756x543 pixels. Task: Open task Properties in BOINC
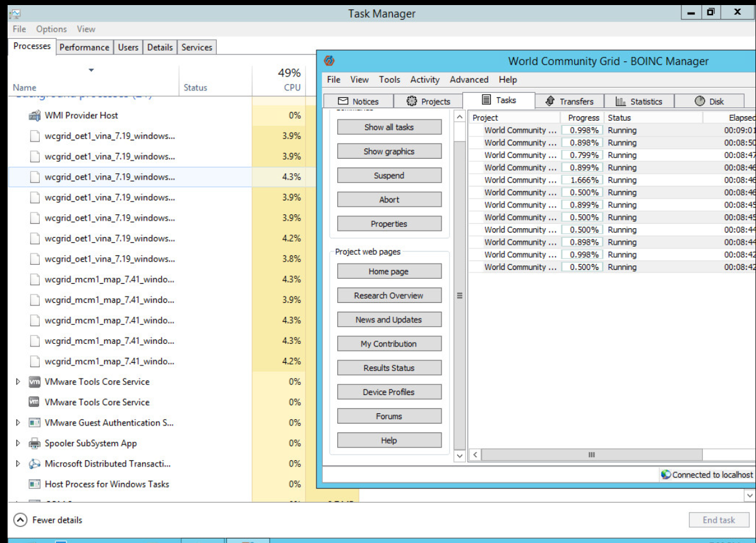(x=389, y=224)
